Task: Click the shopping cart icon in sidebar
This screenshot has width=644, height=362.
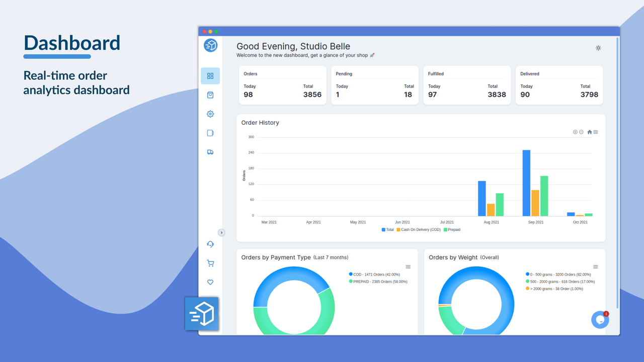Action: [210, 263]
